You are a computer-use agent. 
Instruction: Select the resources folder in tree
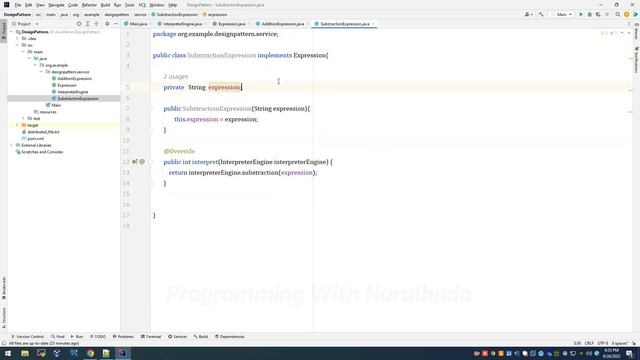[x=48, y=112]
